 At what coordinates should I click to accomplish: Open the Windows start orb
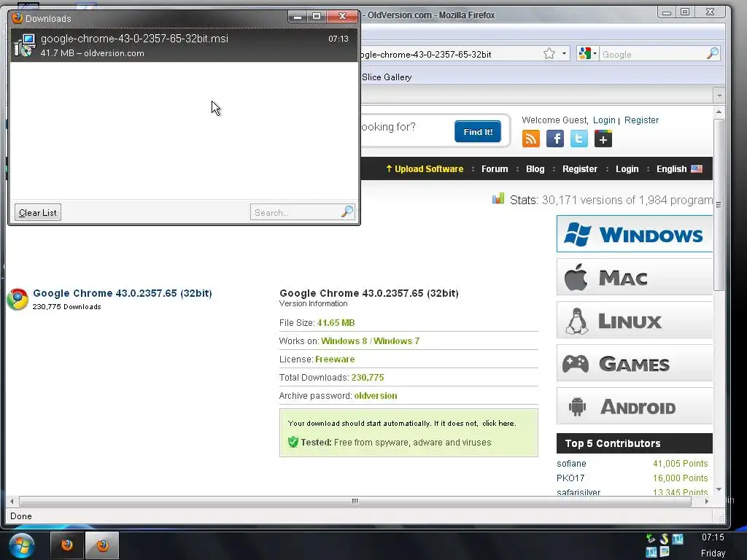pyautogui.click(x=21, y=545)
